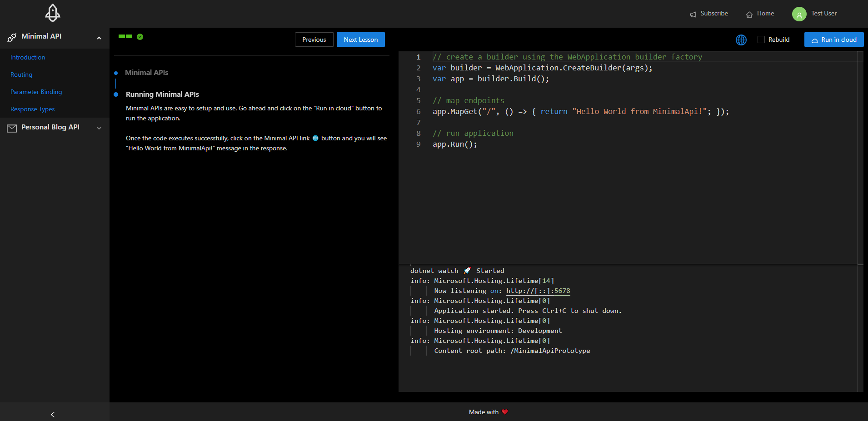Image resolution: width=868 pixels, height=421 pixels.
Task: Select the Personal Blog API course heading
Action: pyautogui.click(x=50, y=127)
